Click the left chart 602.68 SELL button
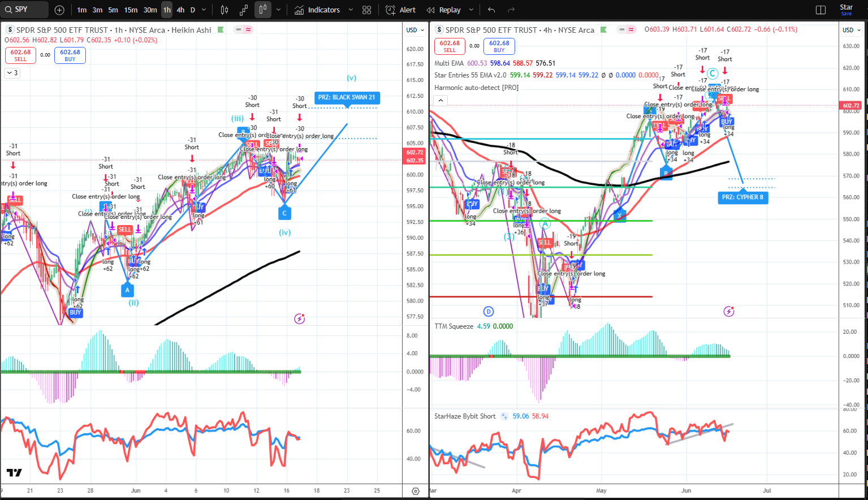 click(x=20, y=55)
